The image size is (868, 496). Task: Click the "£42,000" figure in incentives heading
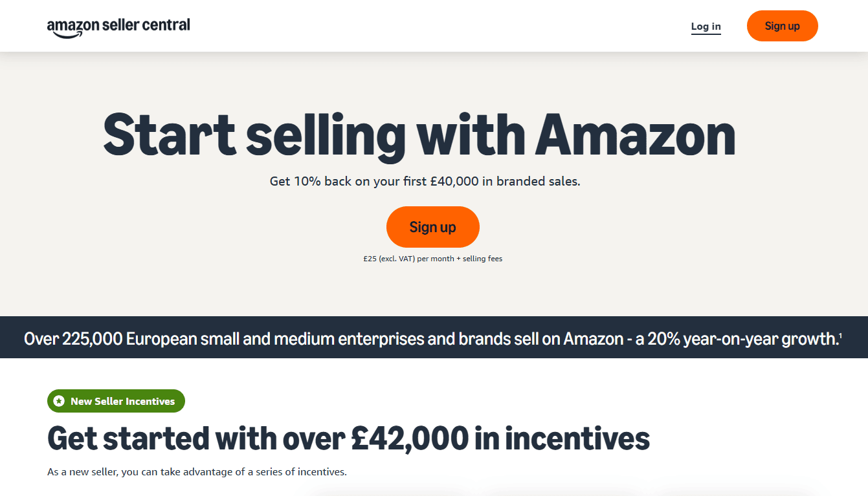coord(409,439)
